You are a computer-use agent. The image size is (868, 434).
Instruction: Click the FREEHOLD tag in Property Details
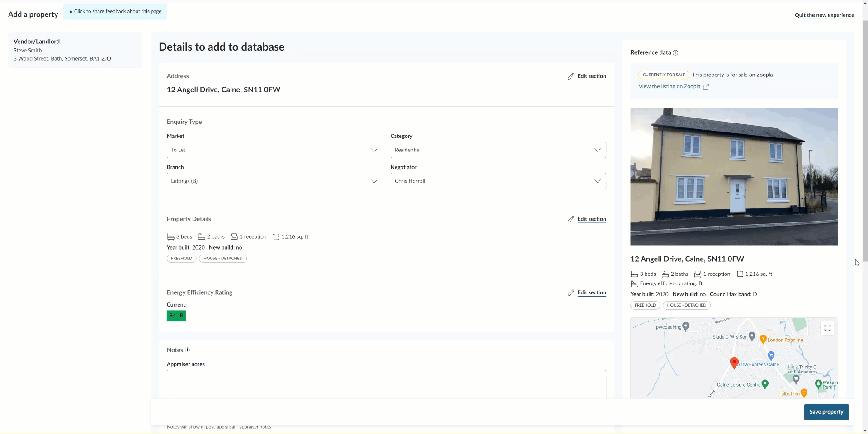point(181,259)
